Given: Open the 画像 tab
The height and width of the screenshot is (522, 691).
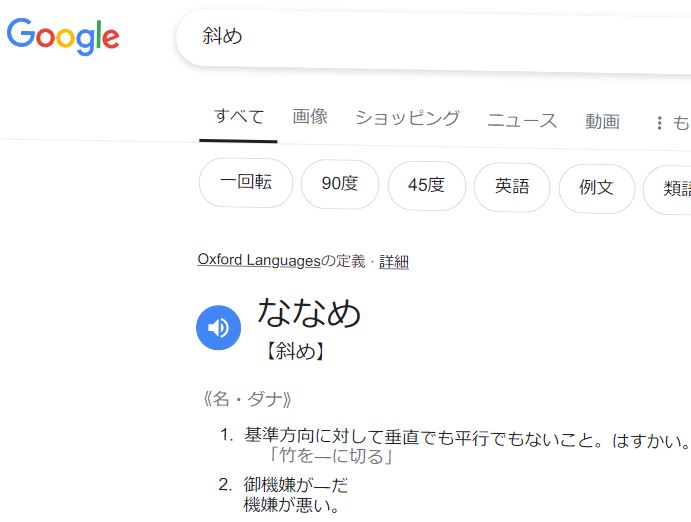Looking at the screenshot, I should (310, 117).
